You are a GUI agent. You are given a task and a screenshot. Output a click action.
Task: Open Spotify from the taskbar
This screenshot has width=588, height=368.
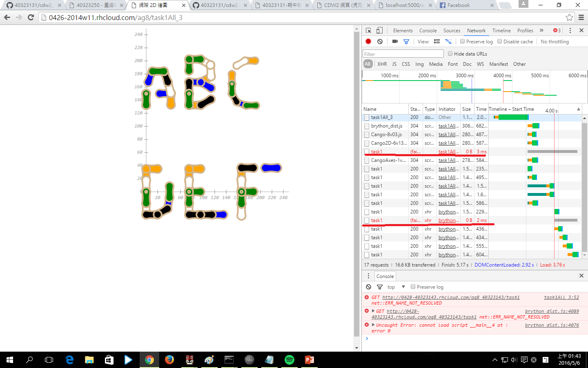[x=290, y=360]
